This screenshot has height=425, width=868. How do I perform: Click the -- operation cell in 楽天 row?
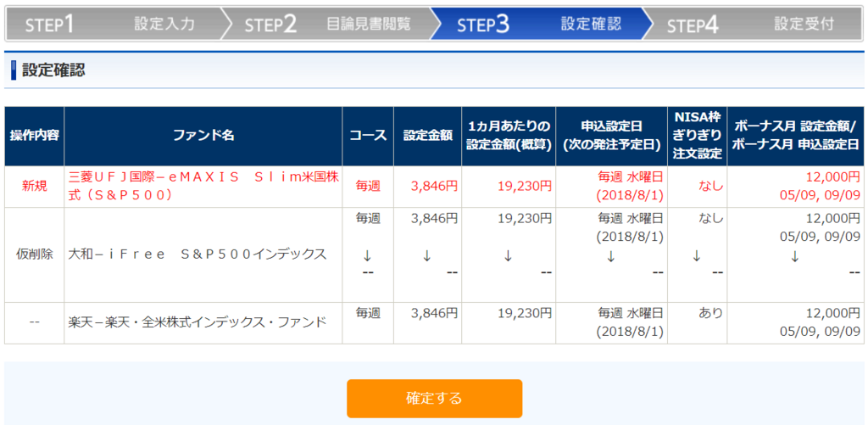coord(34,323)
